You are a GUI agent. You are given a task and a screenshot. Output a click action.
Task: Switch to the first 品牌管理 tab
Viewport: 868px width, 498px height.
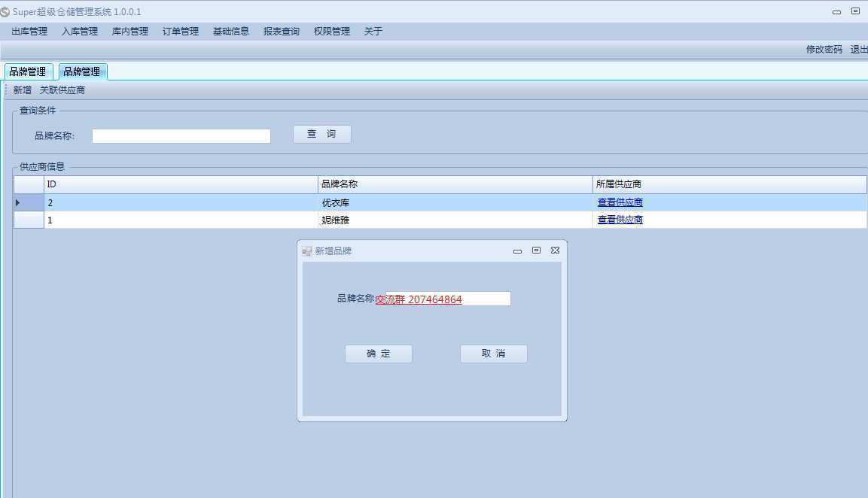click(29, 71)
